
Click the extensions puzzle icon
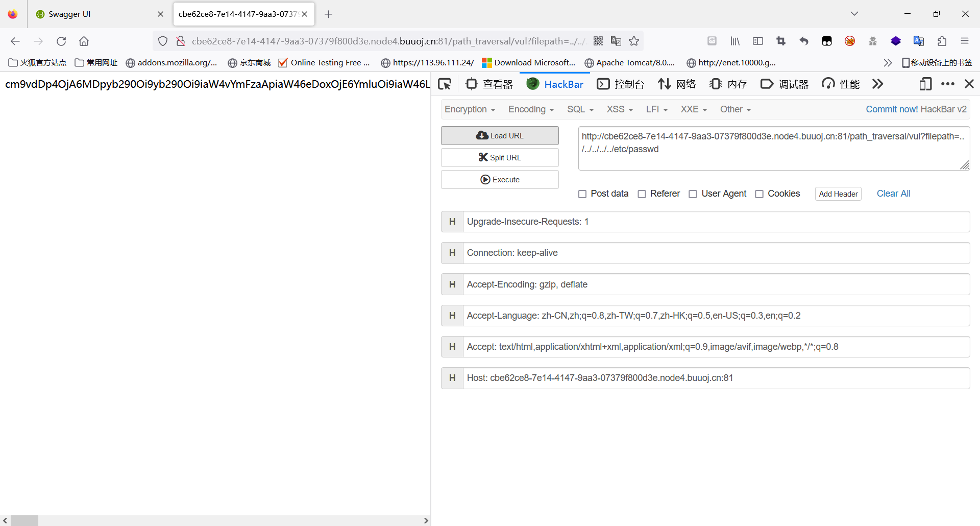click(942, 41)
